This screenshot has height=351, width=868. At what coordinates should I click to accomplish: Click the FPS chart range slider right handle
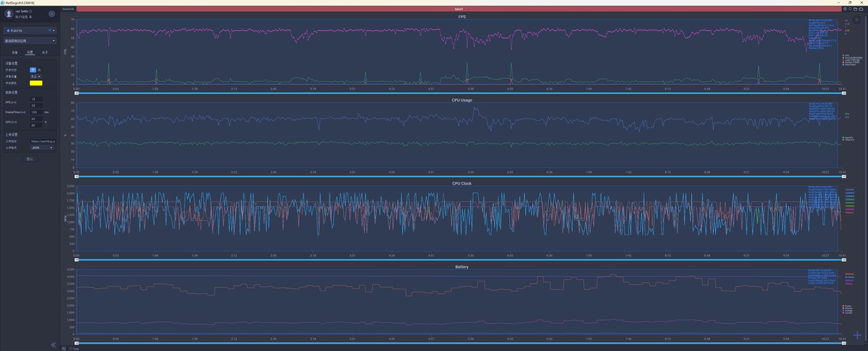pyautogui.click(x=843, y=93)
